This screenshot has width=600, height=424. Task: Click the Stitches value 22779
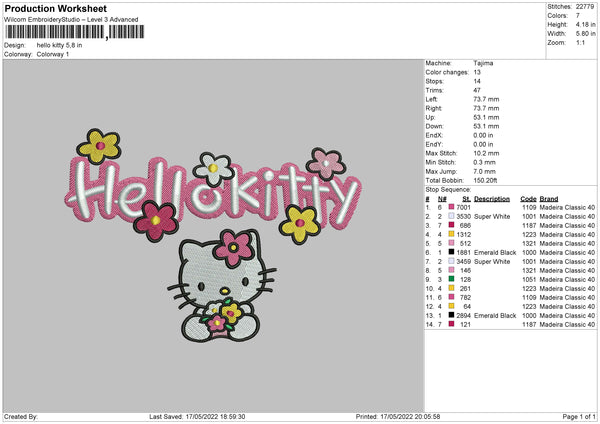pos(585,7)
